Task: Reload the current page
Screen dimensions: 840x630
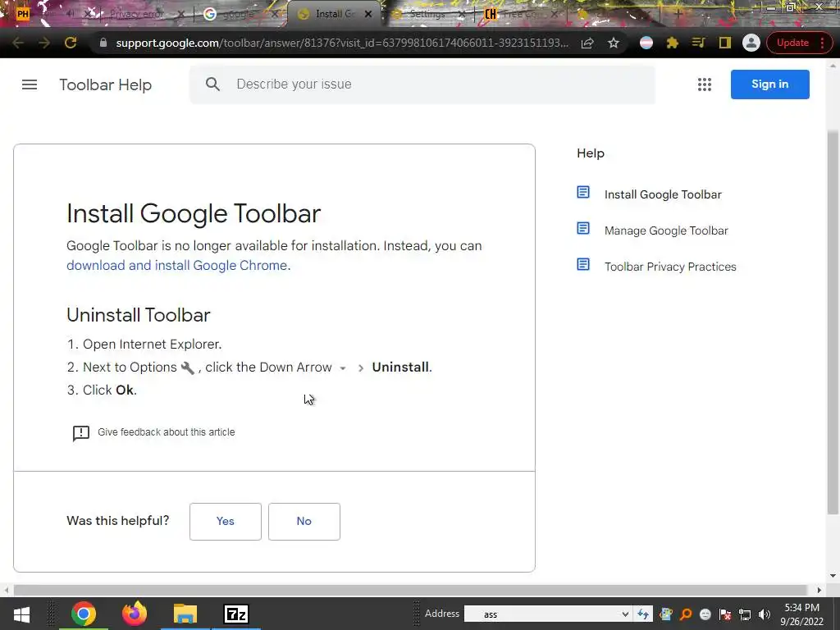Action: pos(71,43)
